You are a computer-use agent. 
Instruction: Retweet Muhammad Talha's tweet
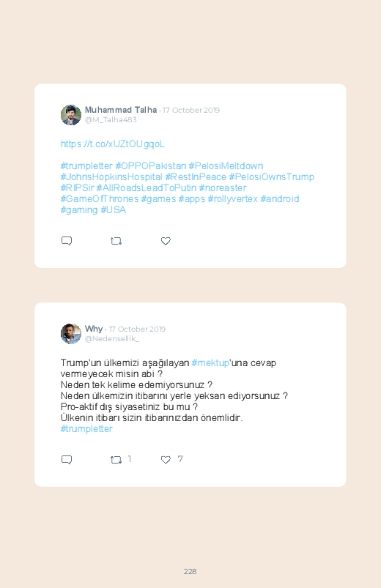[116, 241]
